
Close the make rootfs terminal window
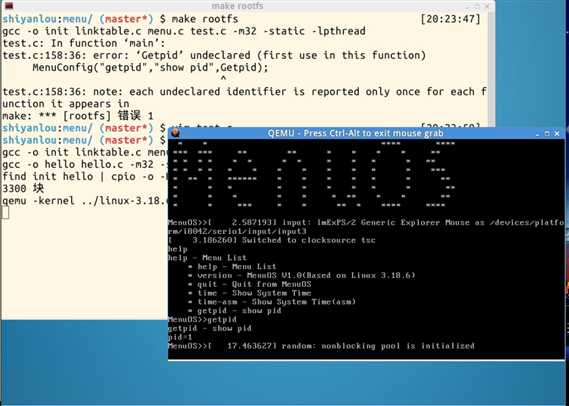pyautogui.click(x=486, y=6)
